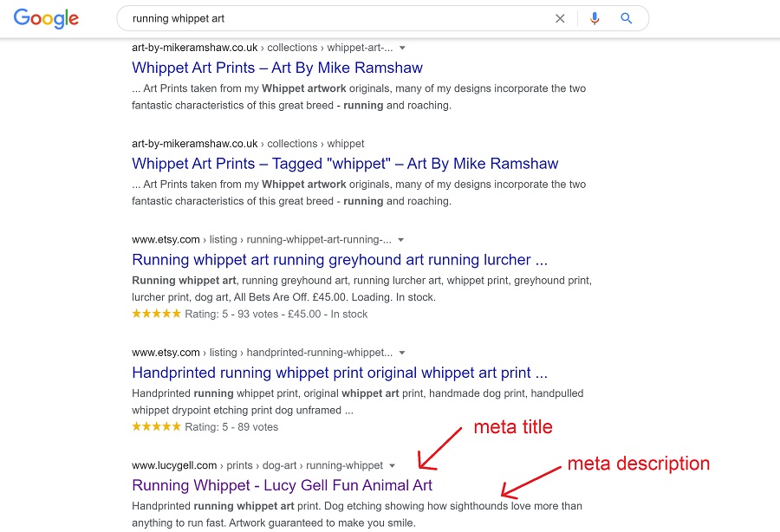Expand dropdown arrow beside whippet-art-... URL

pyautogui.click(x=402, y=48)
